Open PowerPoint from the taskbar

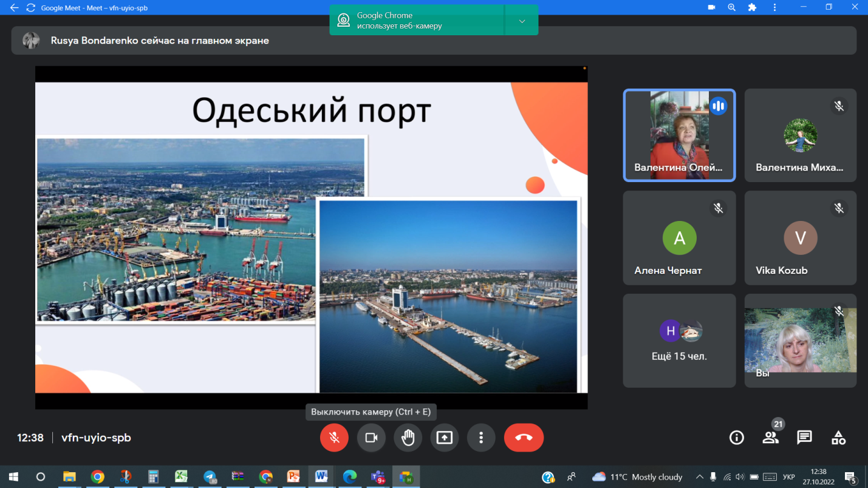pyautogui.click(x=293, y=476)
